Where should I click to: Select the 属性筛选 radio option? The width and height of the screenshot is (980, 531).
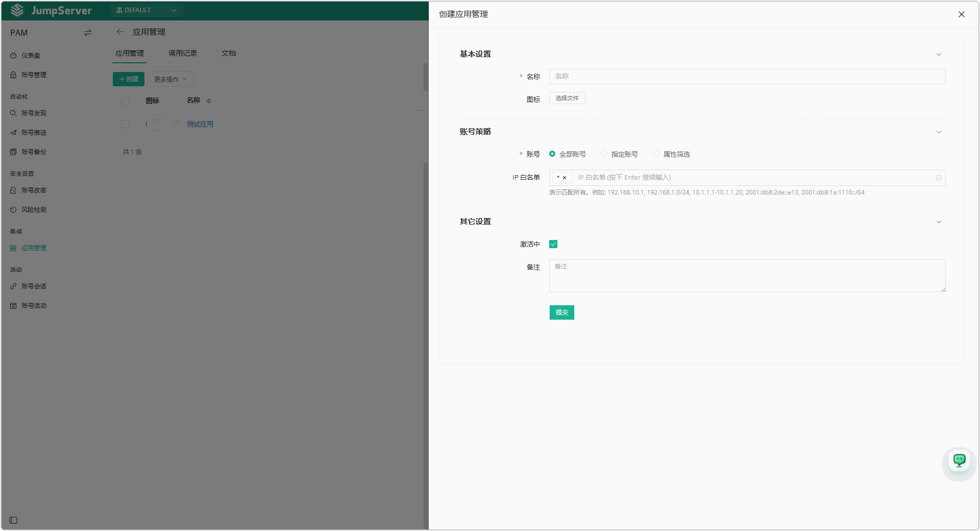click(656, 154)
